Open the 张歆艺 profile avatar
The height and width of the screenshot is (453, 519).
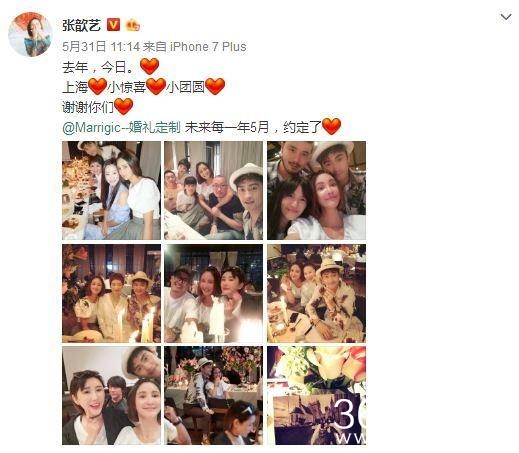coord(30,34)
